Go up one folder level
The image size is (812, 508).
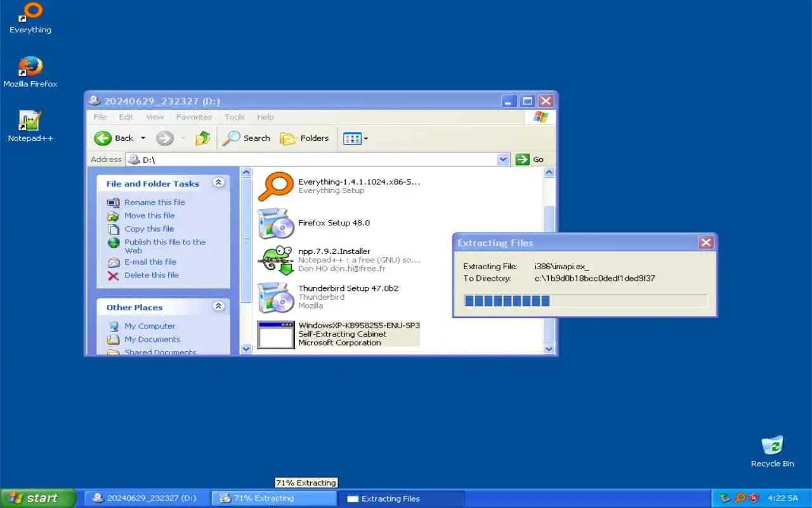[203, 138]
